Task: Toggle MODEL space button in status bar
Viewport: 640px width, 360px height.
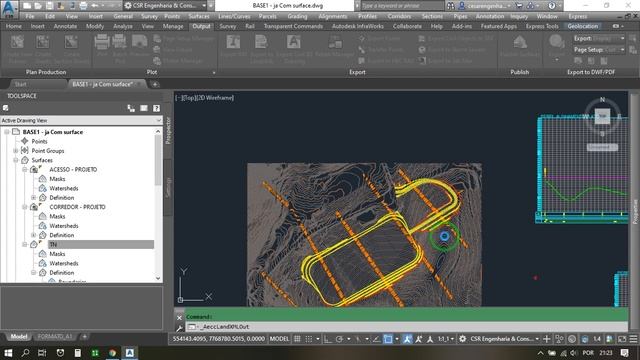Action: coord(279,339)
